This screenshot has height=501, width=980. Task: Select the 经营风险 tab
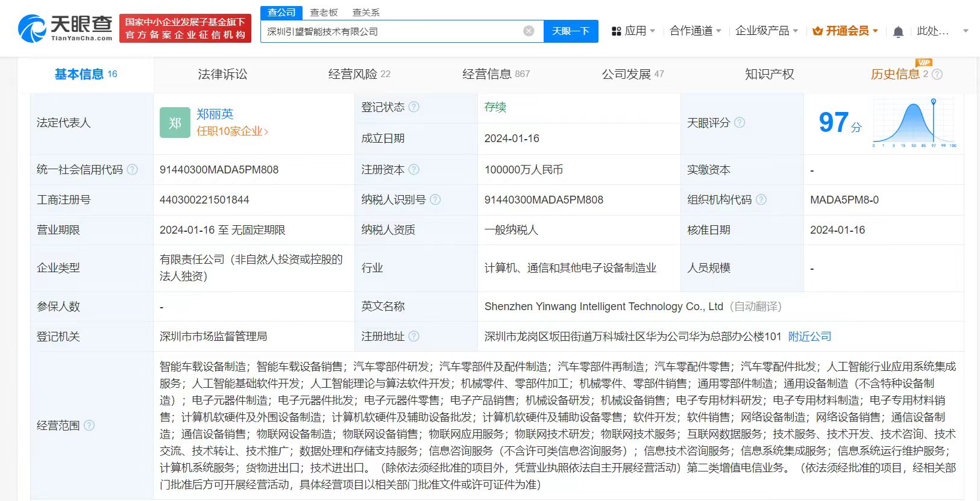(359, 75)
